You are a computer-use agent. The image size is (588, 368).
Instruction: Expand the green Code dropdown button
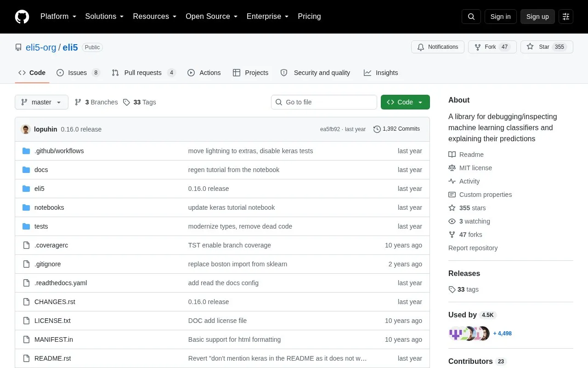tap(405, 102)
